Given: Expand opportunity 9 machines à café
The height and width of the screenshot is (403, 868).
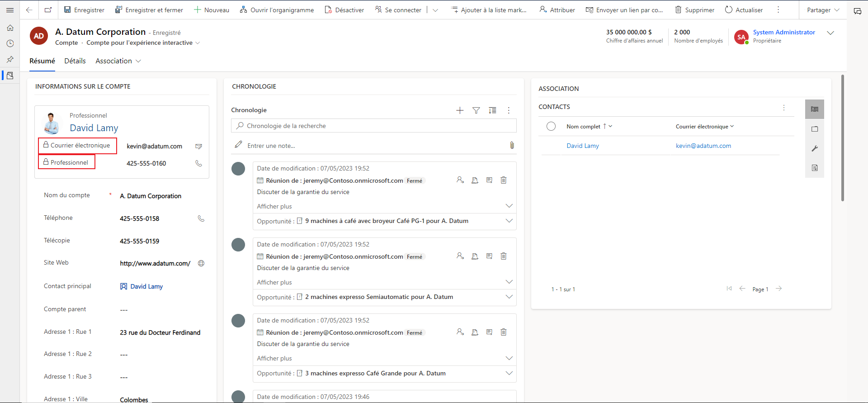Looking at the screenshot, I should tap(509, 221).
